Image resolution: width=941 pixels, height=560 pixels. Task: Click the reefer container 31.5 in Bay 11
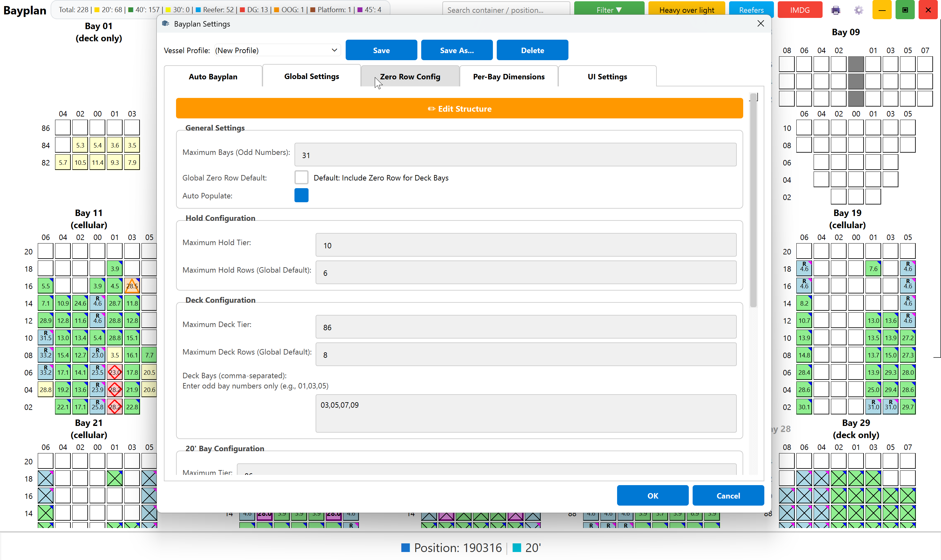pos(46,338)
